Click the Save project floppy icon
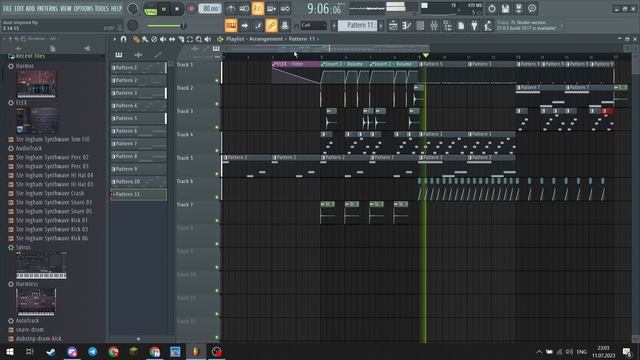640x360 pixels. click(x=505, y=9)
